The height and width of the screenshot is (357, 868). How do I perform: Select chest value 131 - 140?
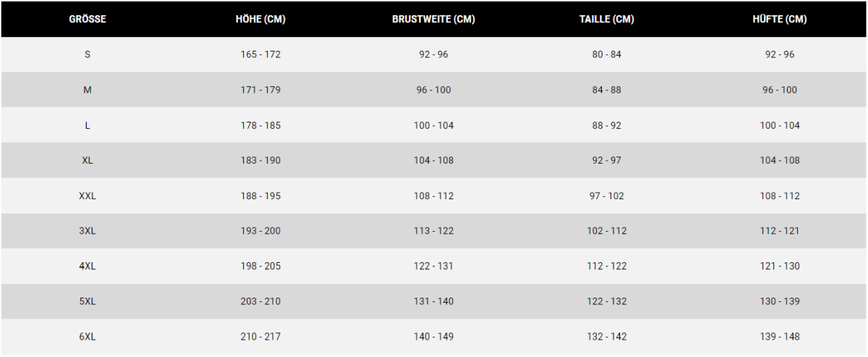click(x=433, y=301)
